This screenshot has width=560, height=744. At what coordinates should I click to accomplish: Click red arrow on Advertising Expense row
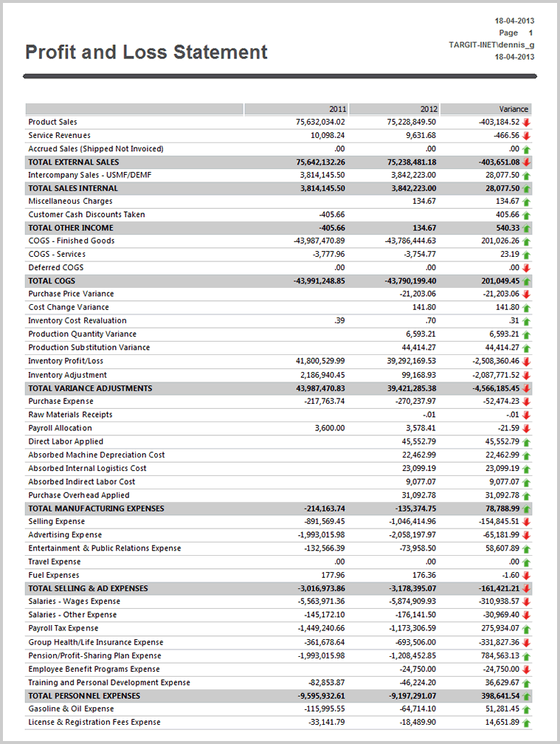tap(526, 535)
